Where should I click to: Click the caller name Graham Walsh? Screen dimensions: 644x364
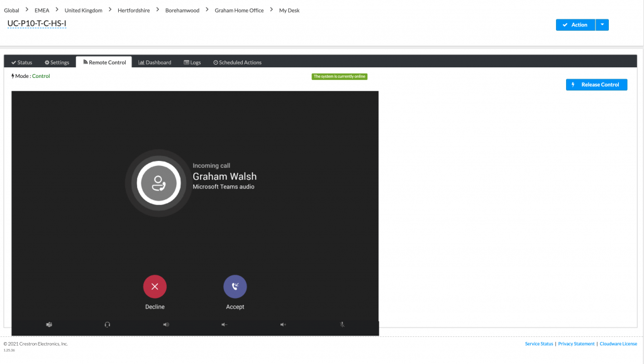(x=225, y=177)
